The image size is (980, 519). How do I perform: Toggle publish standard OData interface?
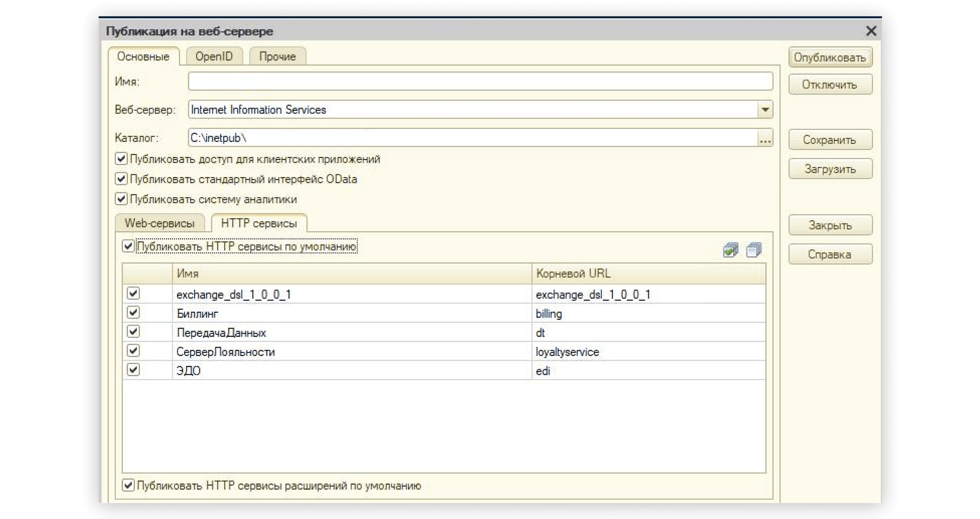click(x=121, y=179)
